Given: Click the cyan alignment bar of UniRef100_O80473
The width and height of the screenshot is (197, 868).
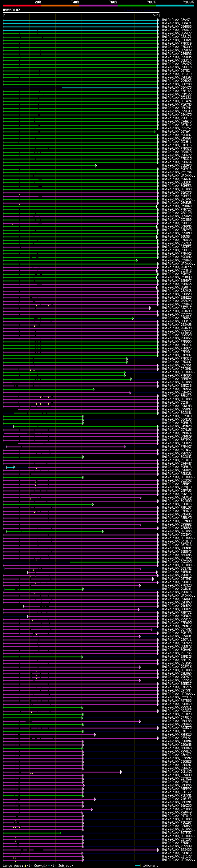Looking at the screenshot, I should pos(110,88).
